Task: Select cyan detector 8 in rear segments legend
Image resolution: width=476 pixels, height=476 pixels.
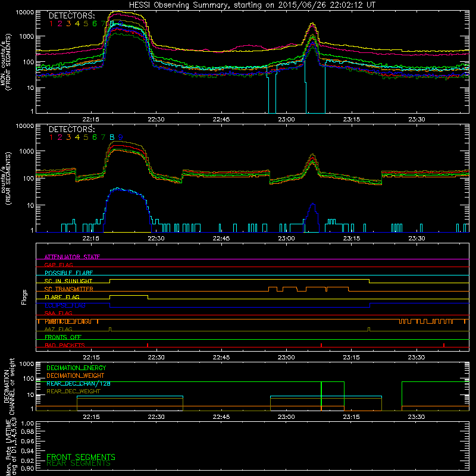Action: (112, 137)
